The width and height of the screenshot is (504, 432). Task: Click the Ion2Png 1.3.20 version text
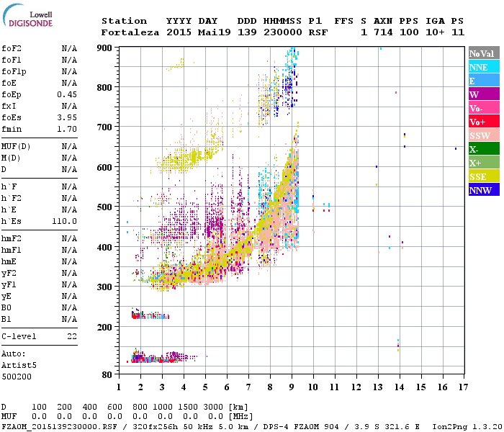coord(467,426)
